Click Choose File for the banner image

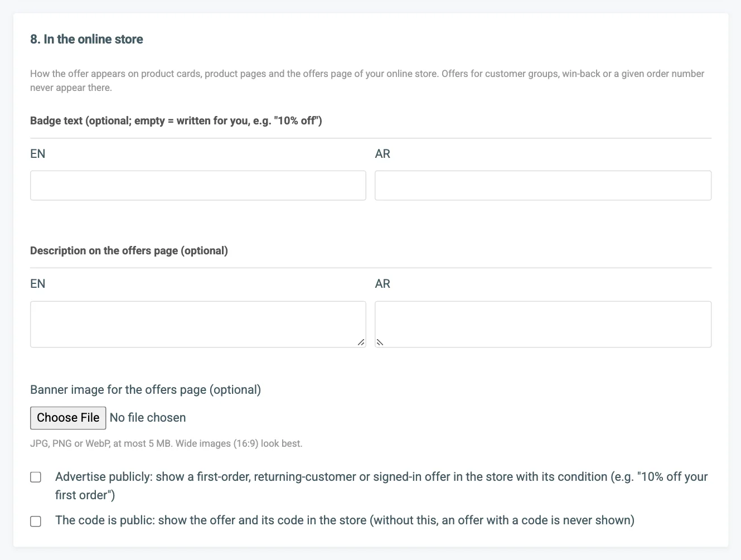(68, 418)
